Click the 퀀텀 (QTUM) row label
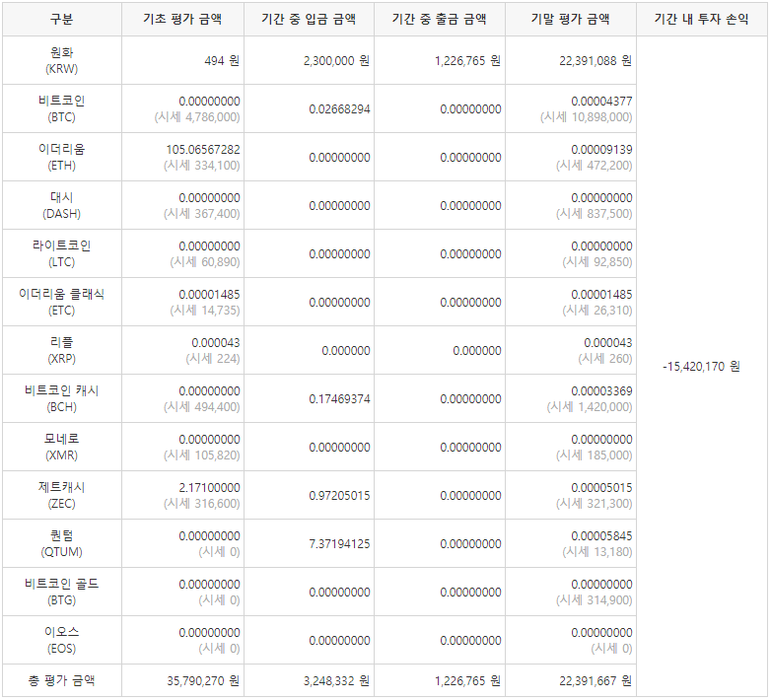Viewport: 771px width, 700px height. point(61,543)
